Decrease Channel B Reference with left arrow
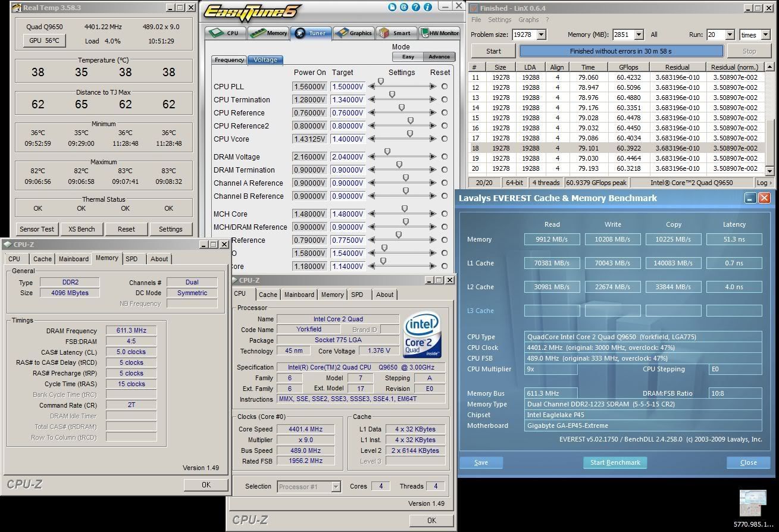The image size is (779, 532). 372,196
